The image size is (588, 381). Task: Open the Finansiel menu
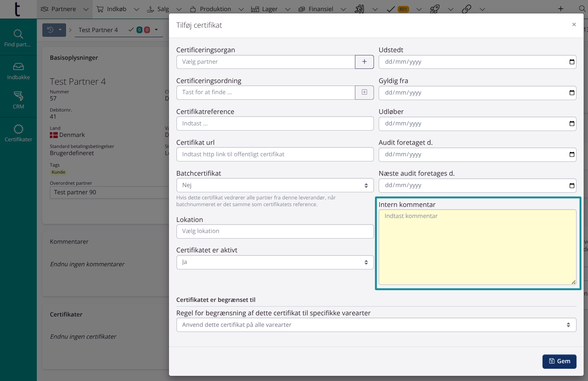point(321,9)
